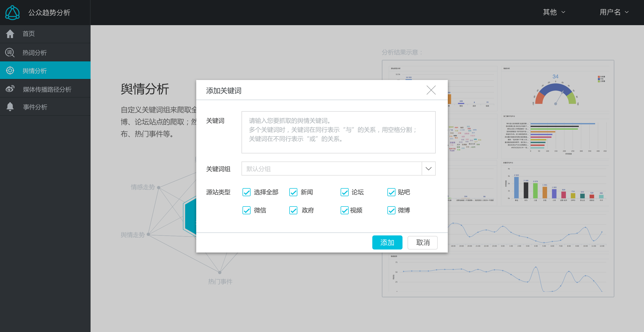The image size is (644, 332).
Task: Toggle the 新闻 source checkbox
Action: (293, 192)
